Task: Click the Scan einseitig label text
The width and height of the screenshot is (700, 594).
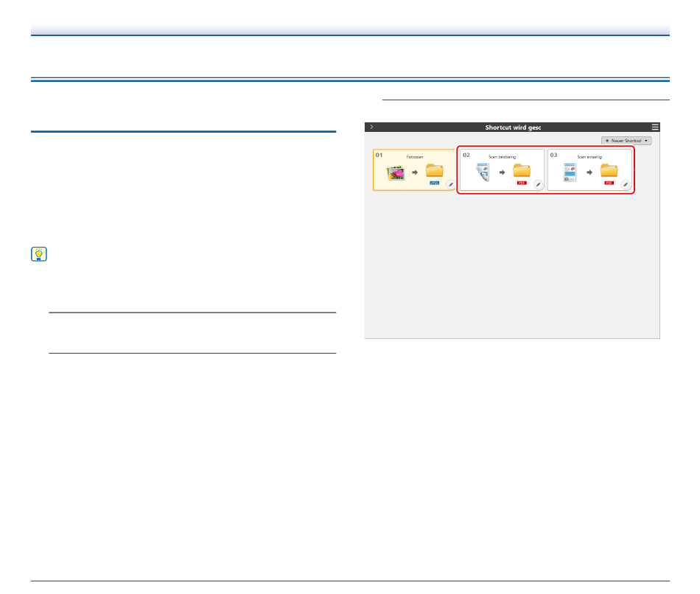Action: pyautogui.click(x=589, y=157)
